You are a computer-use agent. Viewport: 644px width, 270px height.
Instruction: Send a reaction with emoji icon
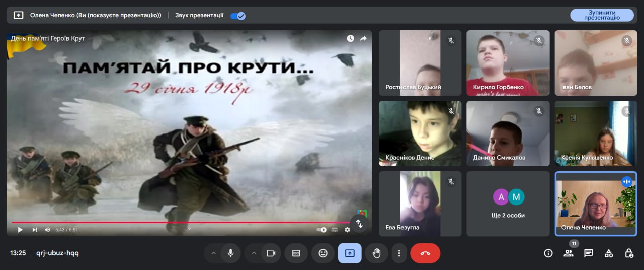(x=323, y=253)
